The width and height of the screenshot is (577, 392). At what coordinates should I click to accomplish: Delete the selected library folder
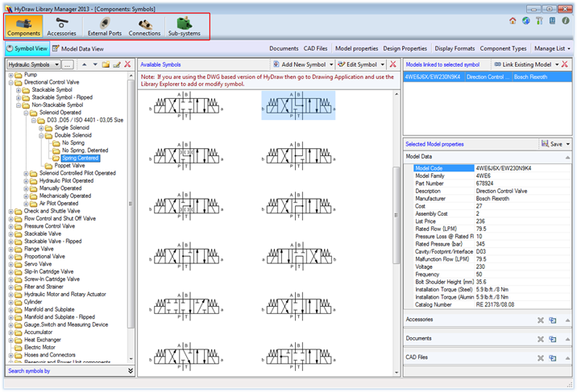[x=127, y=64]
